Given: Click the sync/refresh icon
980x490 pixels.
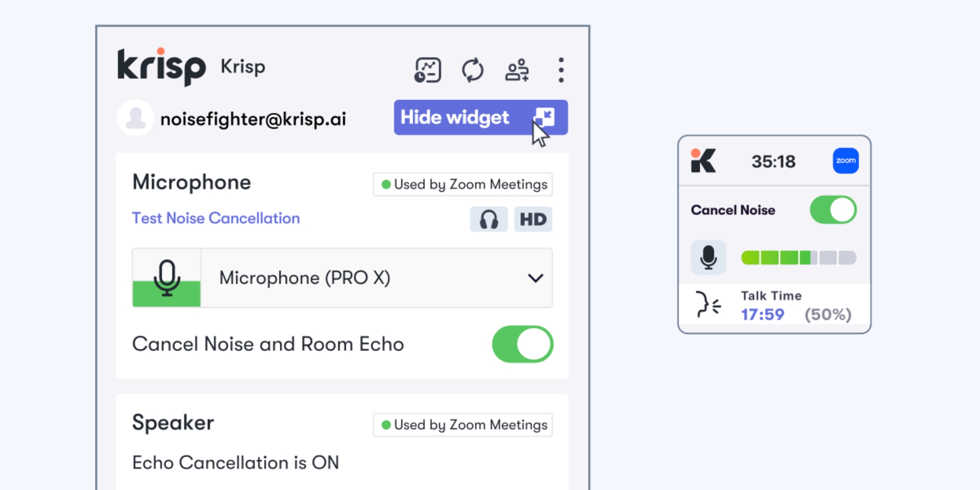Looking at the screenshot, I should point(472,70).
